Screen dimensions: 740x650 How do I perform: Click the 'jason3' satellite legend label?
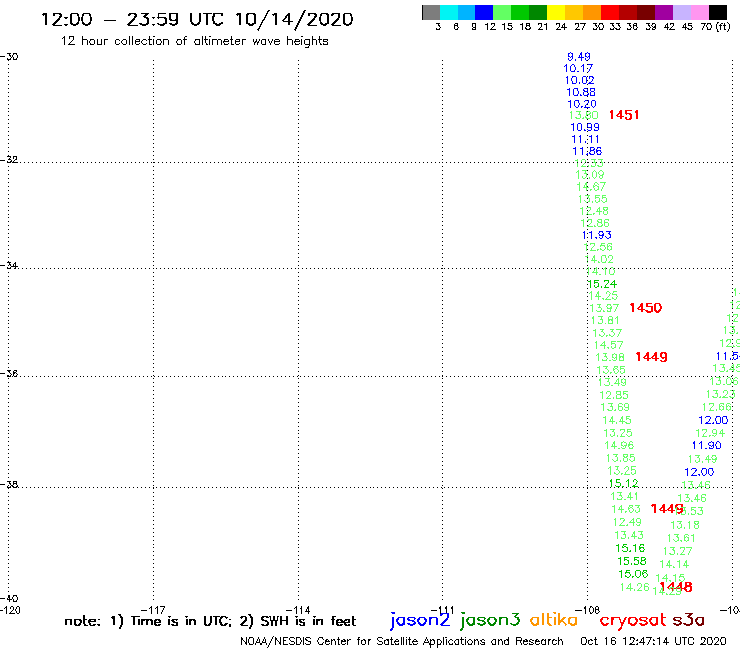coord(490,620)
